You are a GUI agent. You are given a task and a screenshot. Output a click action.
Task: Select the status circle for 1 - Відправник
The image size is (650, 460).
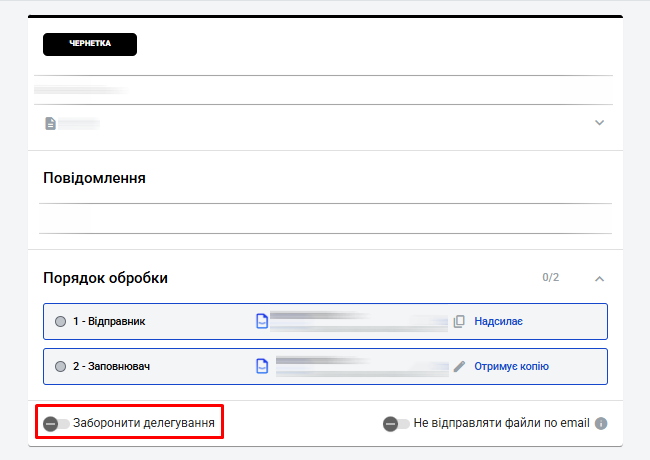pos(61,321)
